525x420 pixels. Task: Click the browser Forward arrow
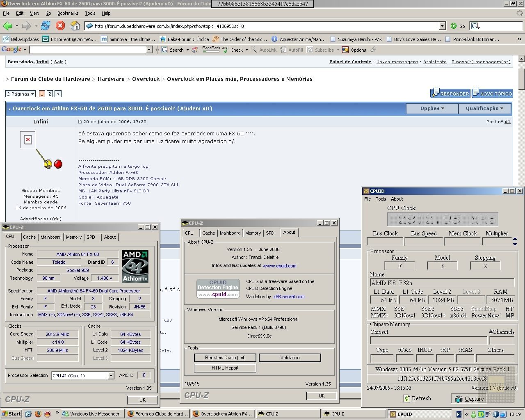[26, 26]
